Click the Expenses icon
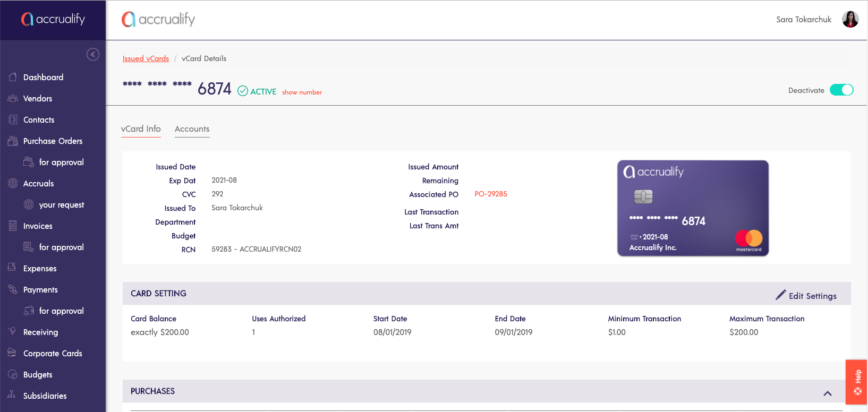The image size is (868, 412). 12,268
